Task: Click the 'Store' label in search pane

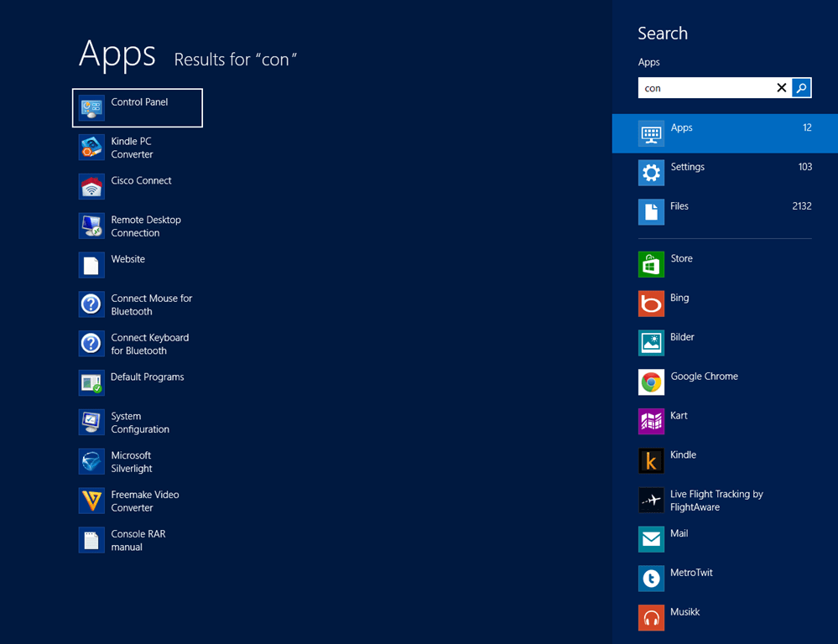Action: pyautogui.click(x=681, y=258)
